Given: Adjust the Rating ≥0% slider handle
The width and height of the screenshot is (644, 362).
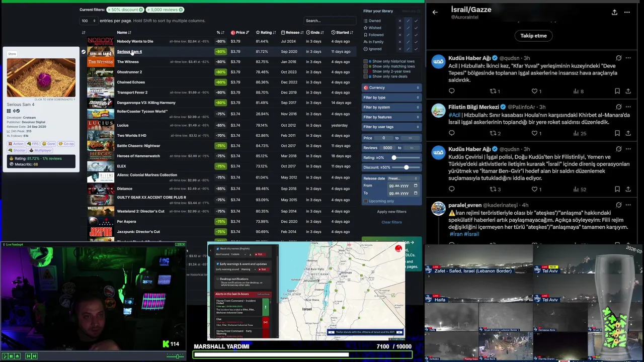Looking at the screenshot, I should click(x=394, y=158).
